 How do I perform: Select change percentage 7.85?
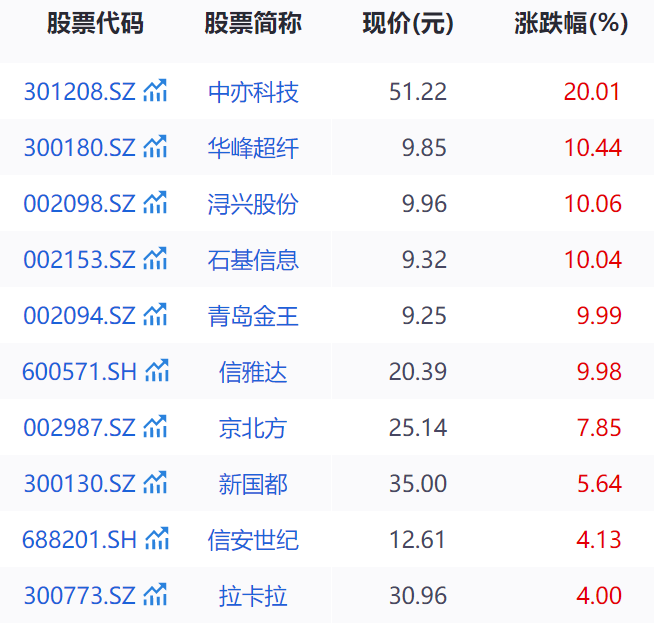599,428
